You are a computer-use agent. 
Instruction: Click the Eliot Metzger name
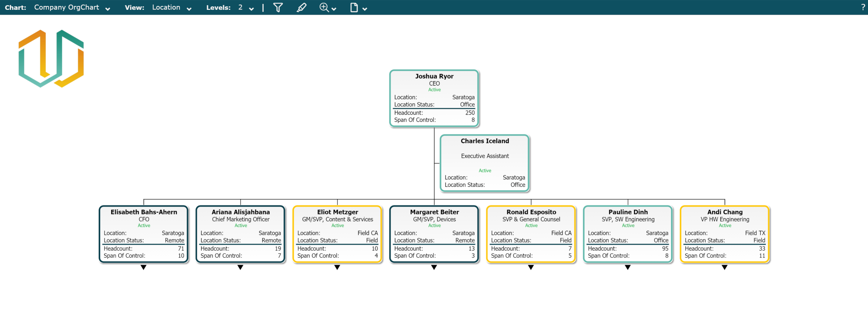coord(338,212)
